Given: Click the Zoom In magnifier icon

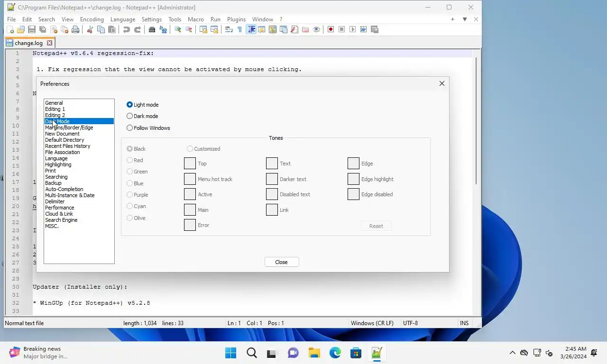Looking at the screenshot, I should [x=178, y=29].
